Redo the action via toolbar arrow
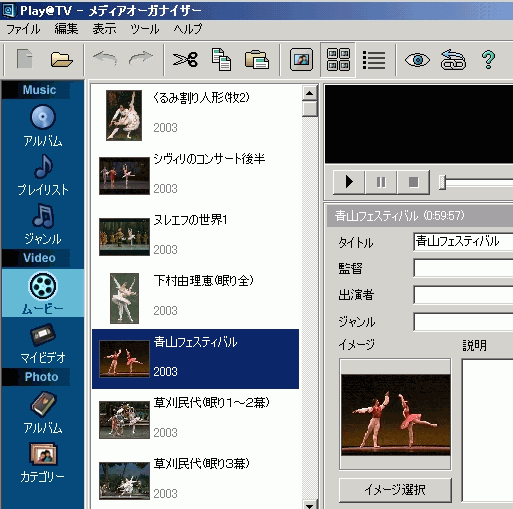513x509 pixels. tap(141, 58)
